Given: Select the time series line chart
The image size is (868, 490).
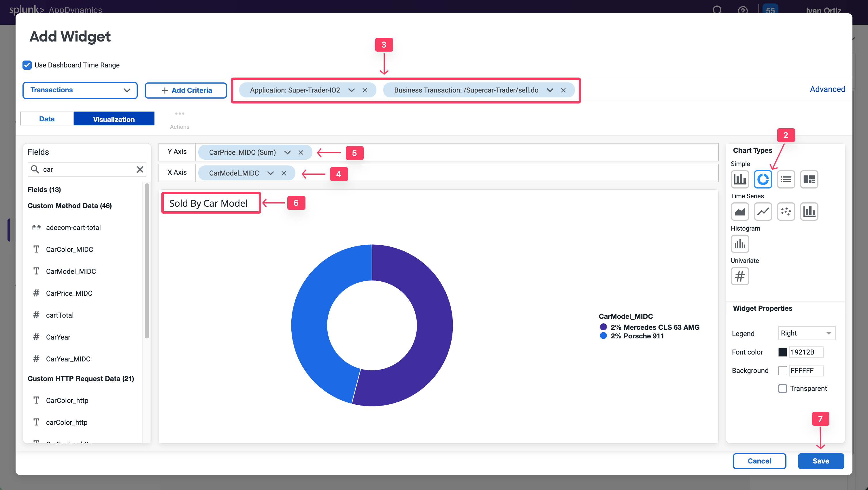Looking at the screenshot, I should [763, 211].
